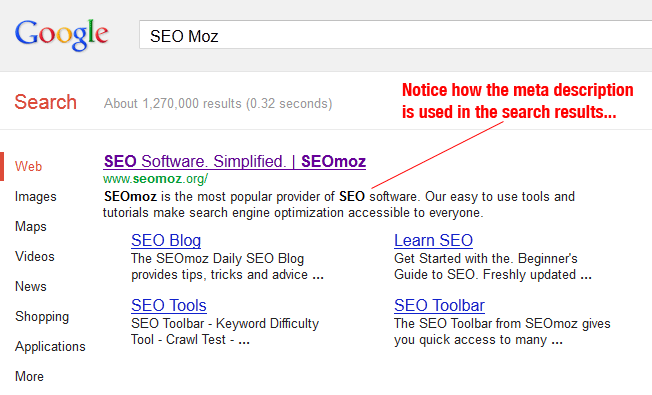The width and height of the screenshot is (652, 395).
Task: Open the SEO Toolbar sitelink
Action: 439,306
